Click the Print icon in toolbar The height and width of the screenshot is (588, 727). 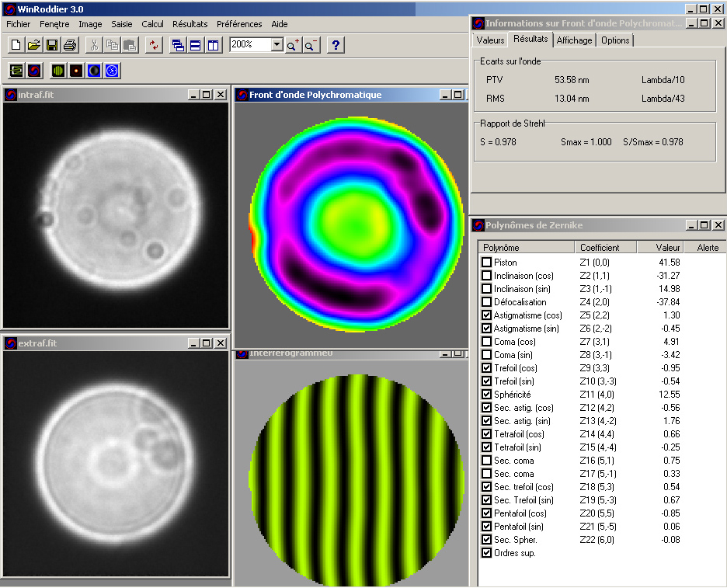click(x=70, y=45)
